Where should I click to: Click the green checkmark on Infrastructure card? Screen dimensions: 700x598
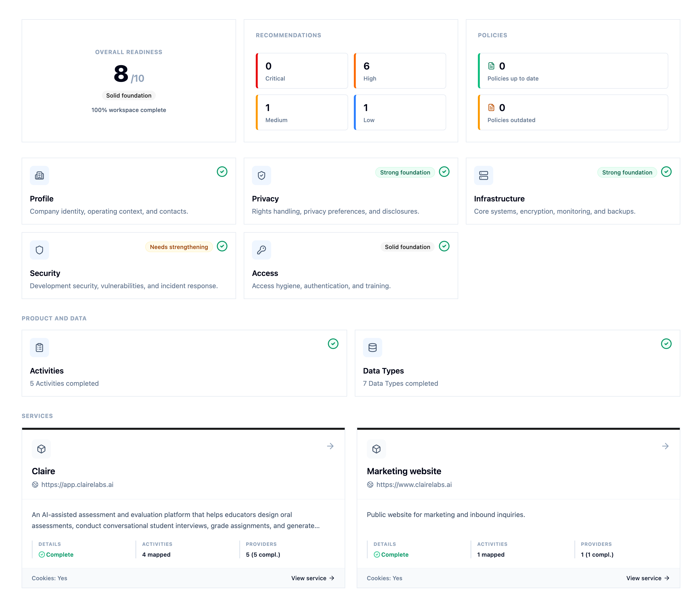coord(666,172)
